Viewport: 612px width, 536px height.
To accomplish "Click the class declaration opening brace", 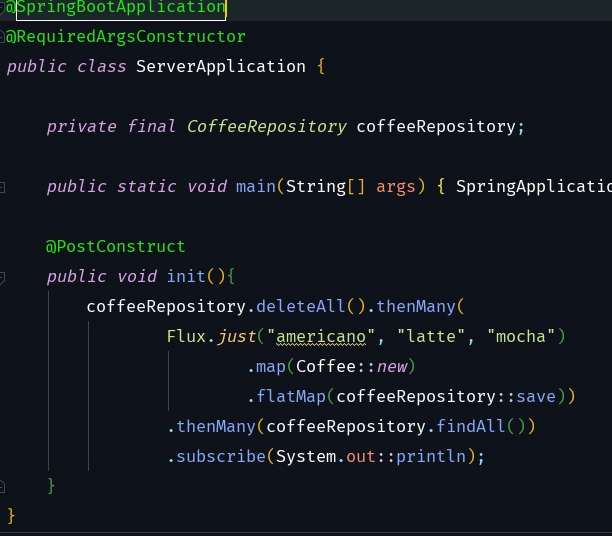I will 321,66.
